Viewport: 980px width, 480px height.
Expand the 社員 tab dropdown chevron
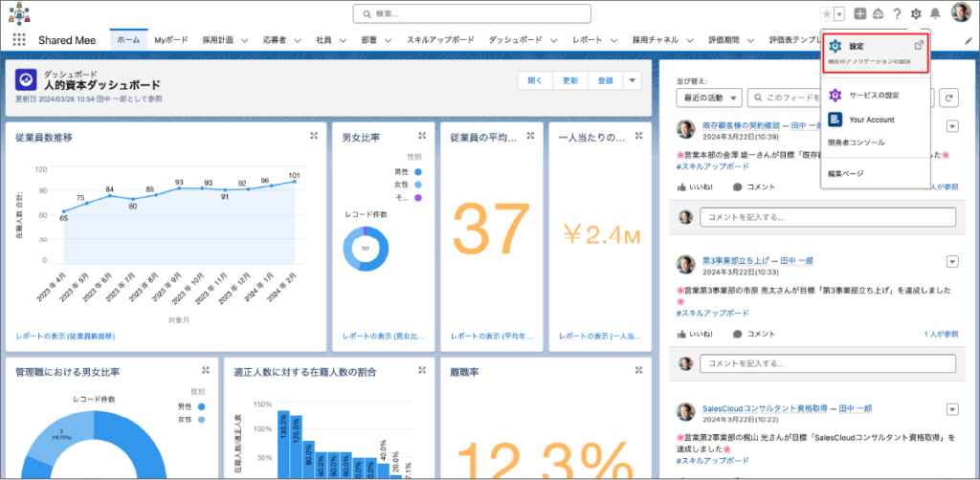pyautogui.click(x=343, y=40)
